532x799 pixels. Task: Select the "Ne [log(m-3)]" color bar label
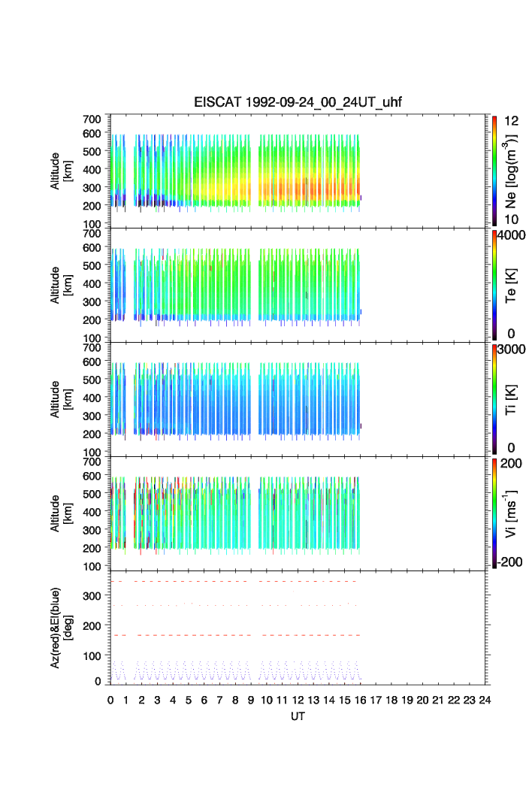pyautogui.click(x=511, y=171)
